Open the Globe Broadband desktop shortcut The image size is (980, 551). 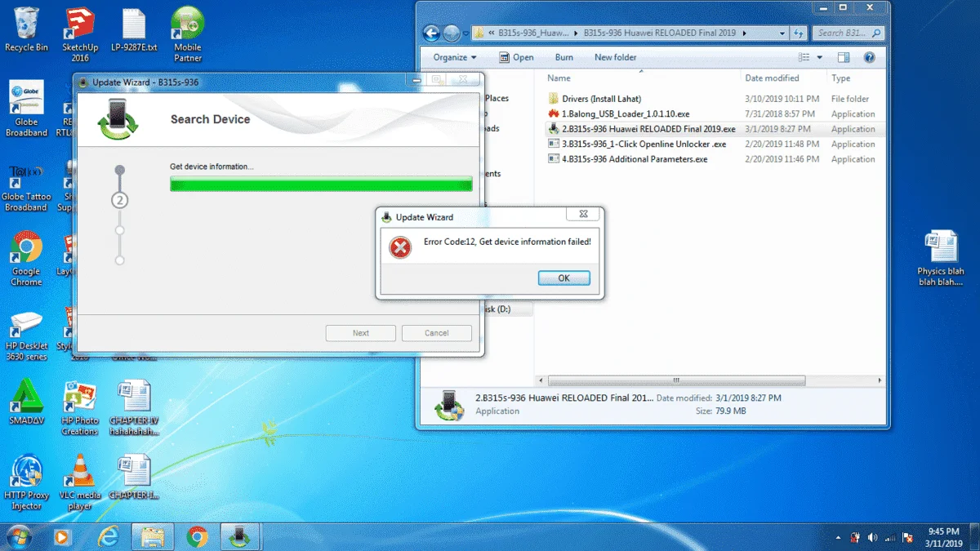pos(26,109)
